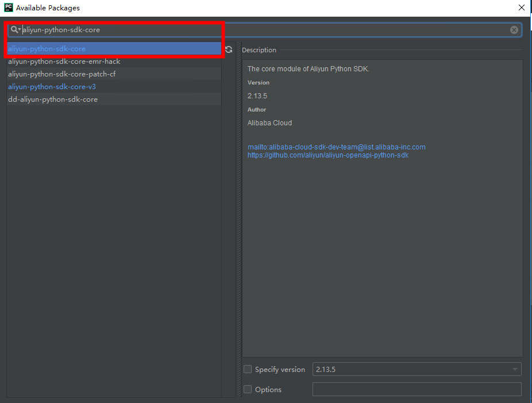Click the search magnifier icon
Screen dimensions: 532x403
coord(14,29)
